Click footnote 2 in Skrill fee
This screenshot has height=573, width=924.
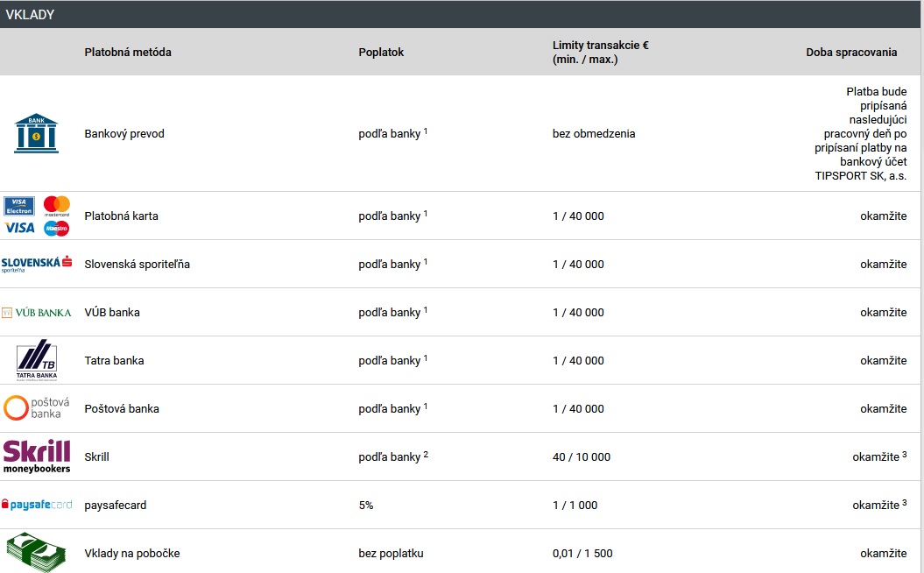pyautogui.click(x=426, y=454)
